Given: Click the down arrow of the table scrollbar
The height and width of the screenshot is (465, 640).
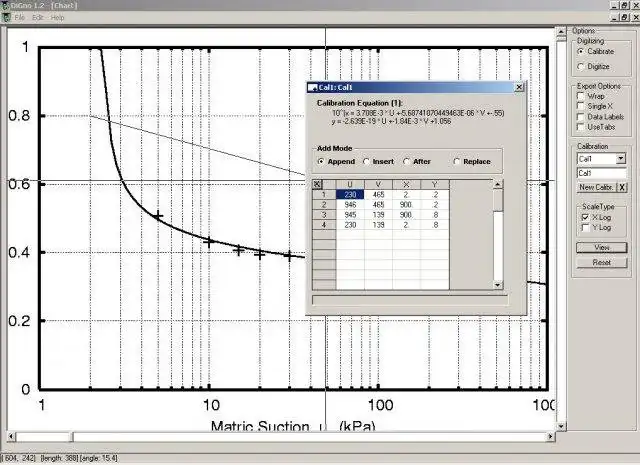Looking at the screenshot, I should pyautogui.click(x=498, y=285).
